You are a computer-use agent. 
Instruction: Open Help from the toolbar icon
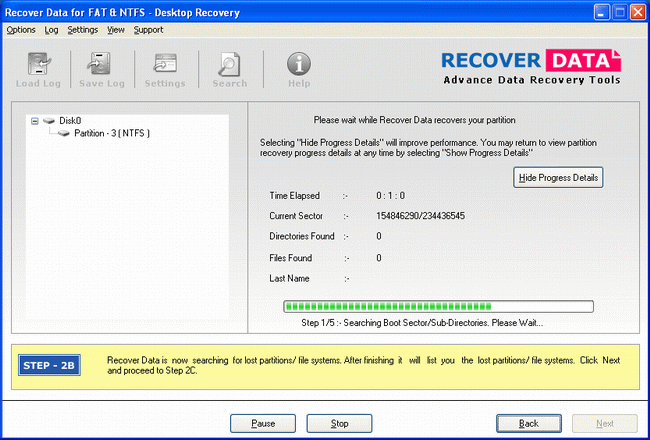coord(299,64)
